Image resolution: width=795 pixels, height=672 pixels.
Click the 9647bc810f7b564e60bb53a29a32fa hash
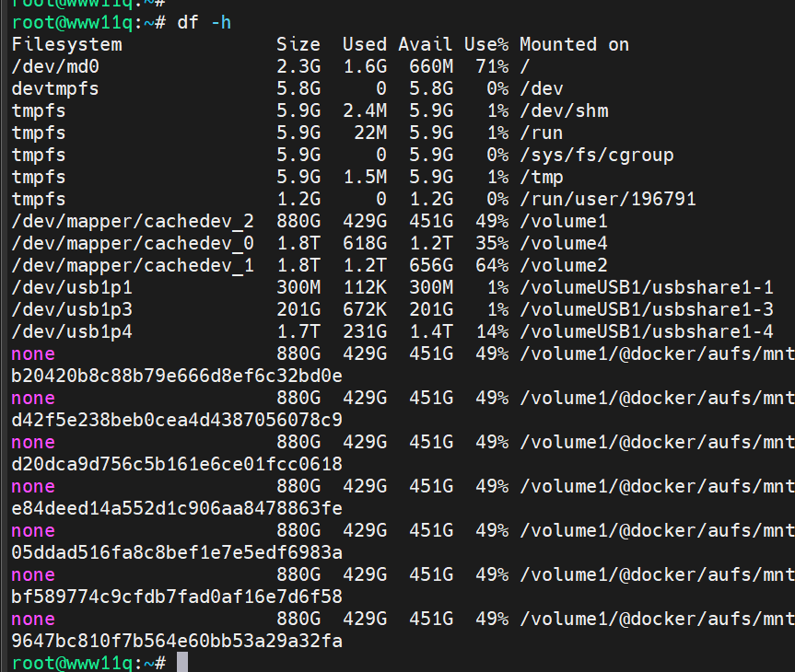pos(177,641)
